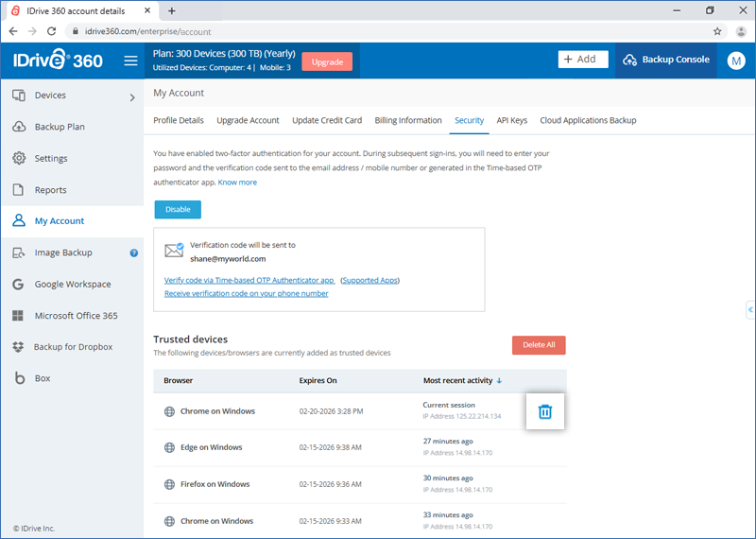
Task: Click the browser address bar
Action: [x=378, y=31]
